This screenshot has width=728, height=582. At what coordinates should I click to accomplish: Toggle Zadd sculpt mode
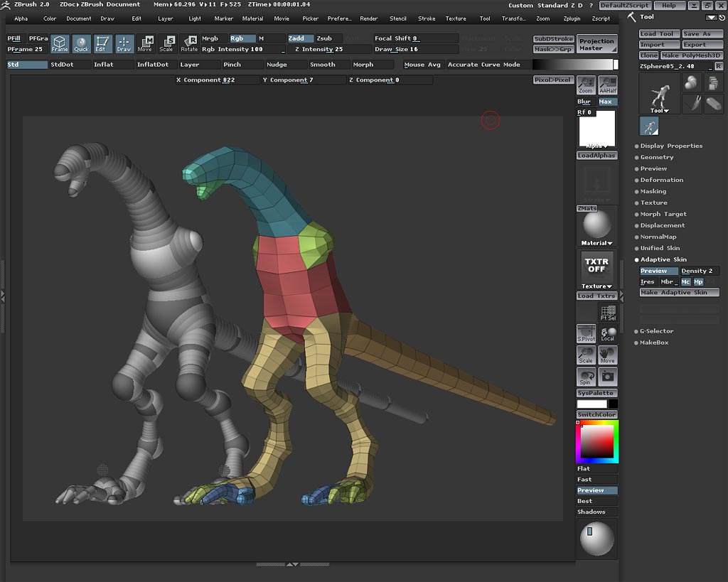[301, 38]
